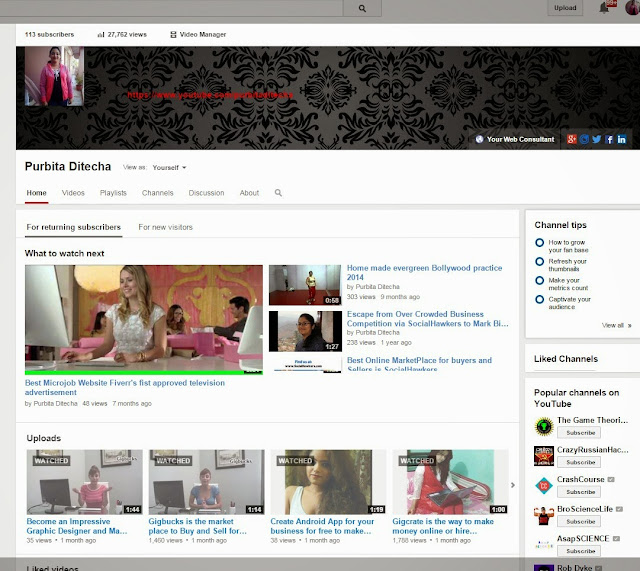Viewport: 640px width, 571px height.
Task: Open 'Best Microjob Website Fiverr's' title link
Action: tap(125, 387)
